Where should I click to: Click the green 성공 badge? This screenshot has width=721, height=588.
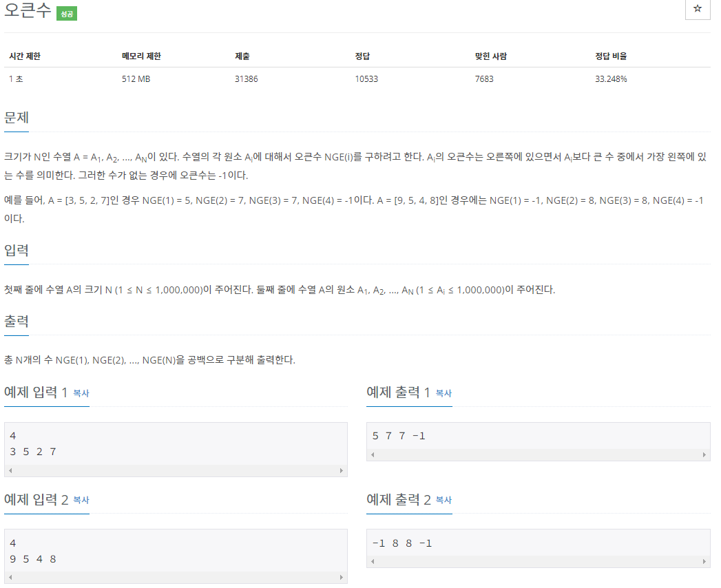(67, 14)
